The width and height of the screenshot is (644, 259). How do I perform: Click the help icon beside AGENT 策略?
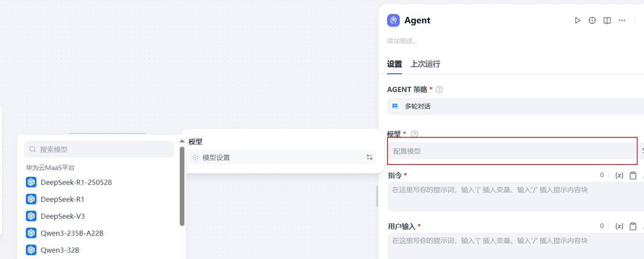pyautogui.click(x=439, y=89)
